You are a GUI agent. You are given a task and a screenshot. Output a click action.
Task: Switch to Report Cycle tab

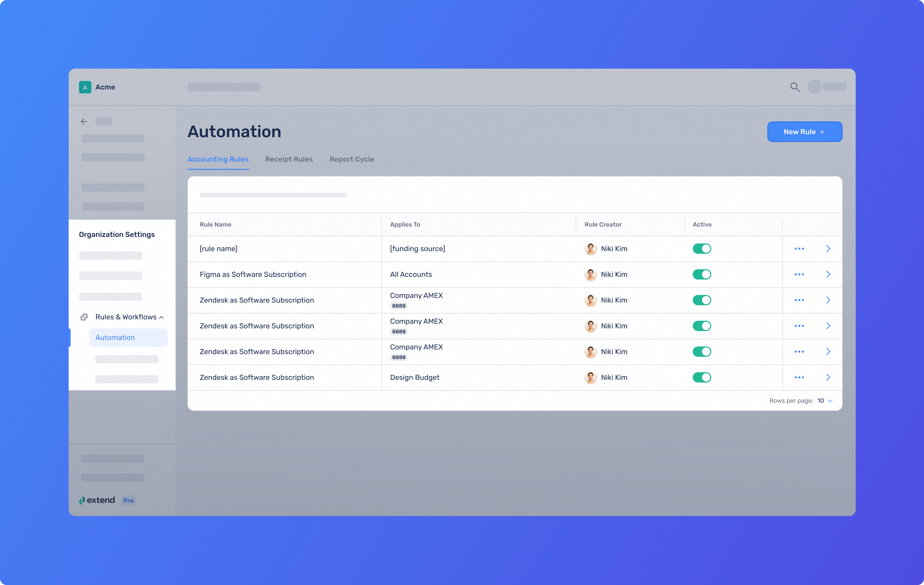[351, 159]
